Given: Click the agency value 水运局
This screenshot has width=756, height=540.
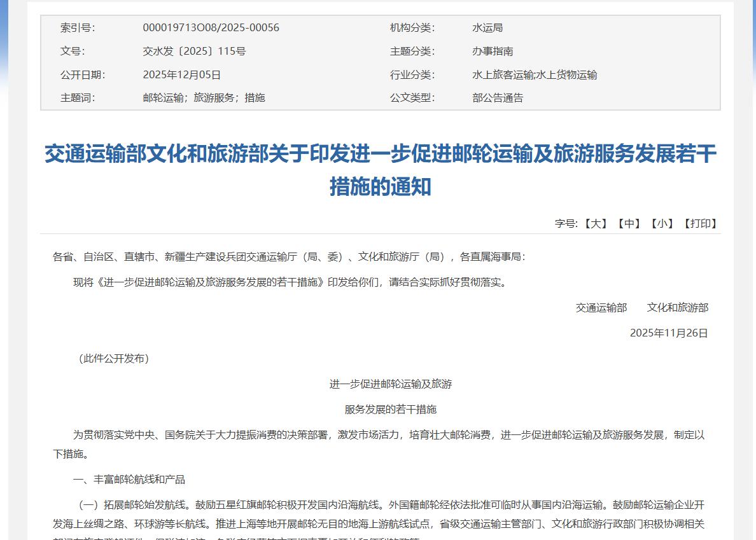Looking at the screenshot, I should pyautogui.click(x=487, y=28).
